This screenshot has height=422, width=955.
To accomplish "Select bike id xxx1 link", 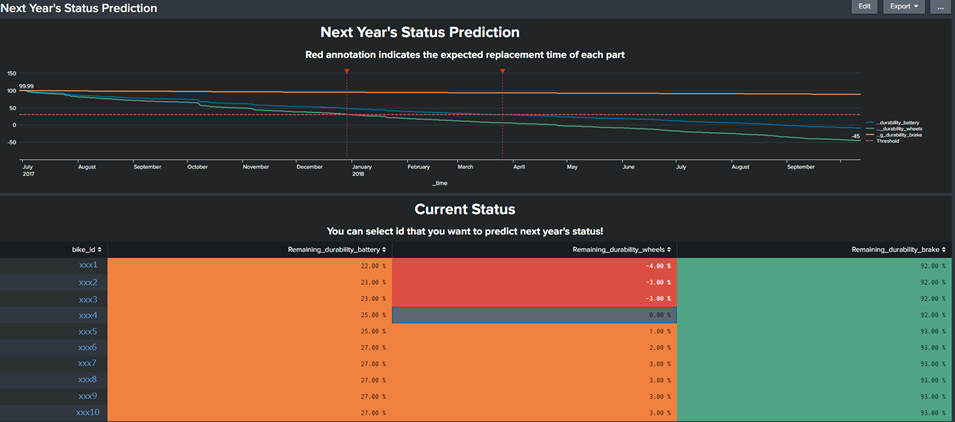I will [x=88, y=265].
